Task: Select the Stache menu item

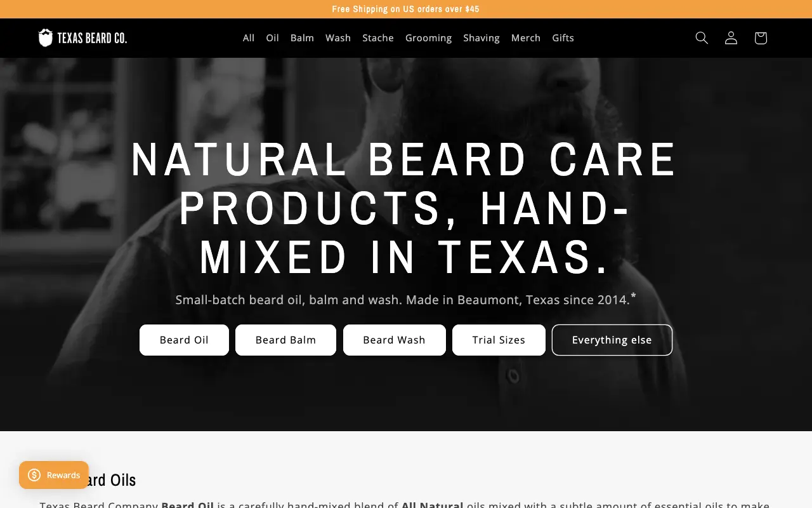Action: click(378, 38)
